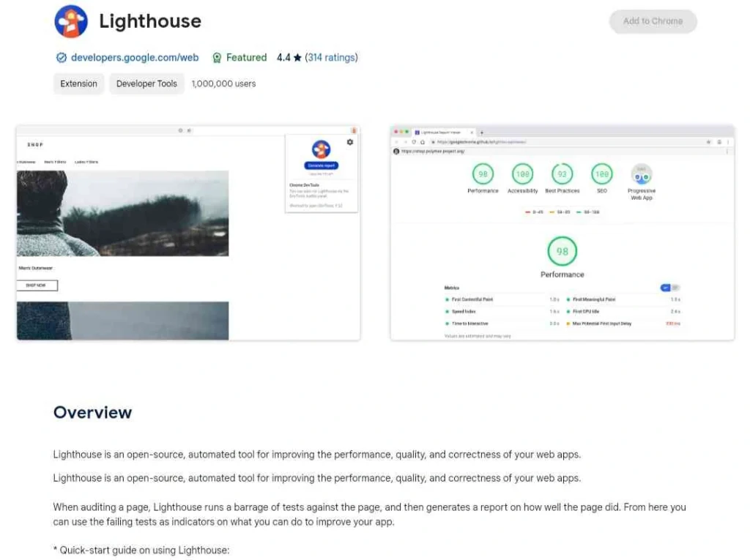
Task: Toggle the Metrics view switch in report screenshot
Action: (x=669, y=288)
